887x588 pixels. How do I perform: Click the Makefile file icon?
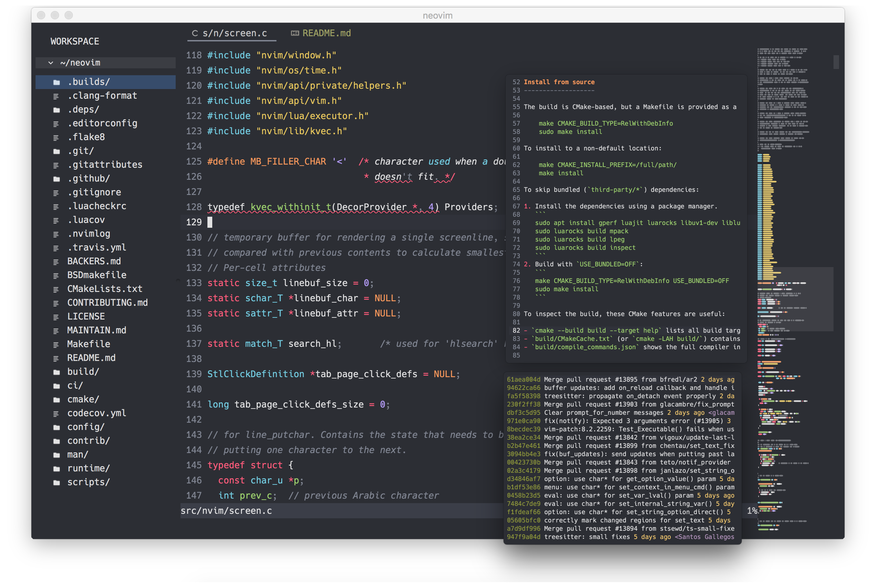click(56, 345)
